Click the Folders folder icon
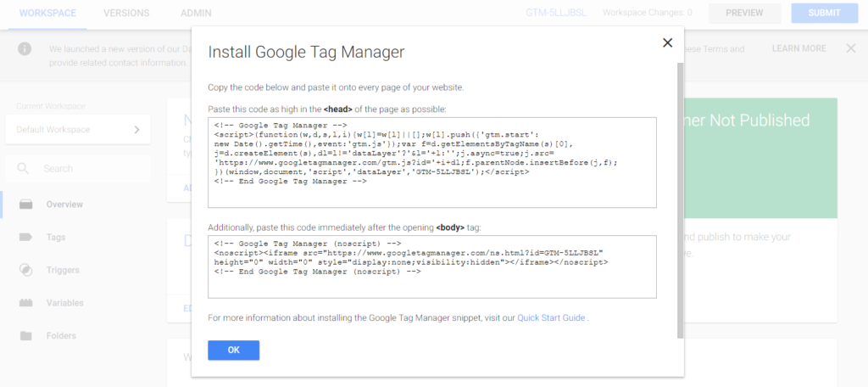The image size is (868, 387). tap(25, 335)
